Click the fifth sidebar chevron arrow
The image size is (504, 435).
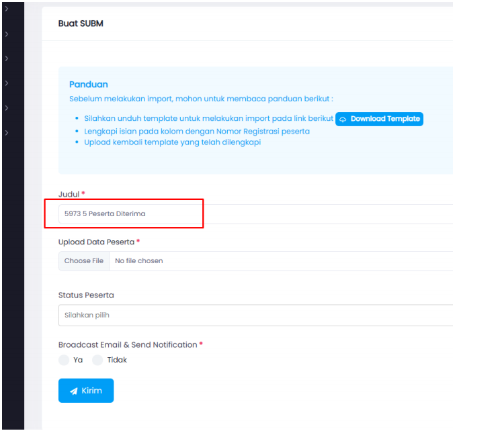pos(7,108)
